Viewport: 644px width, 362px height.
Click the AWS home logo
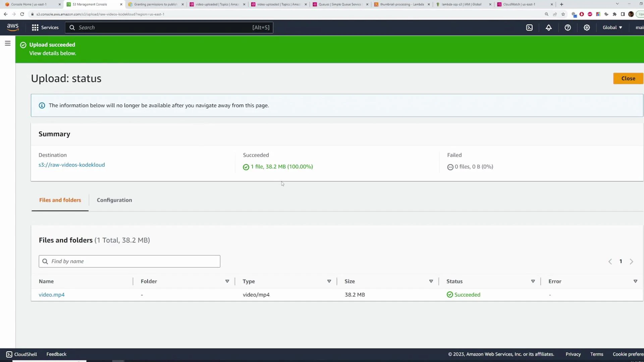[x=12, y=27]
